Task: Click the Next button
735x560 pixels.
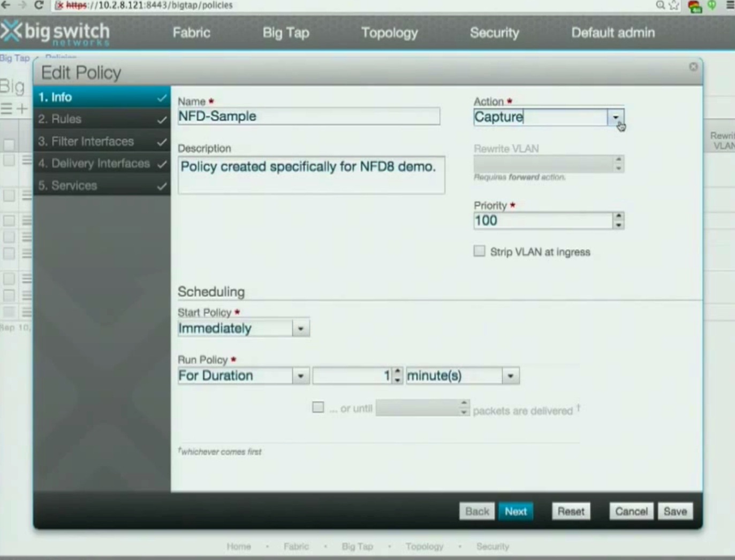Action: click(x=516, y=511)
